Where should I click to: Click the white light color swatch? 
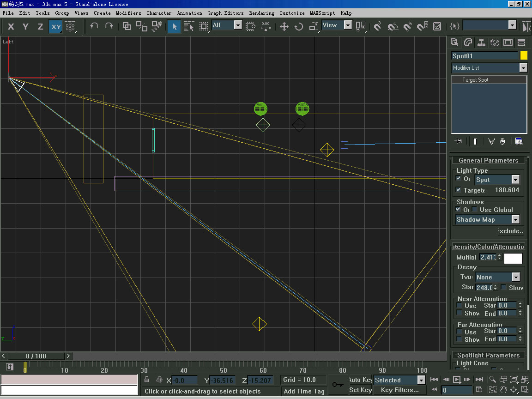click(513, 258)
